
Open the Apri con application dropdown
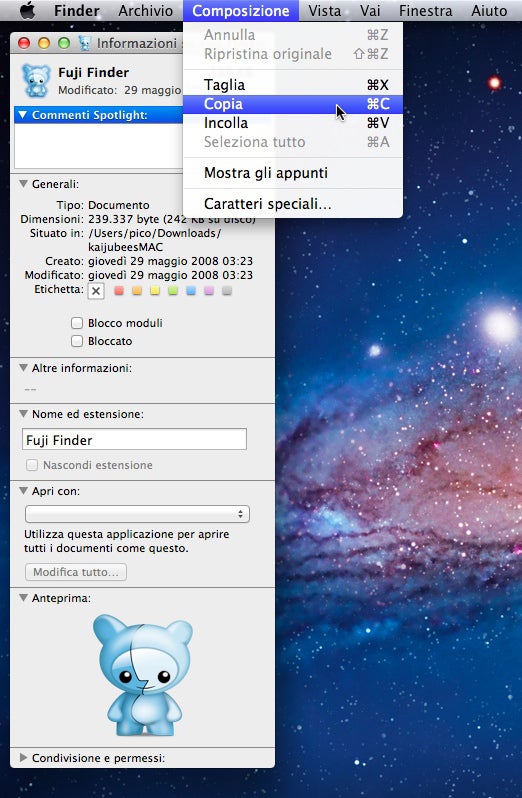137,514
